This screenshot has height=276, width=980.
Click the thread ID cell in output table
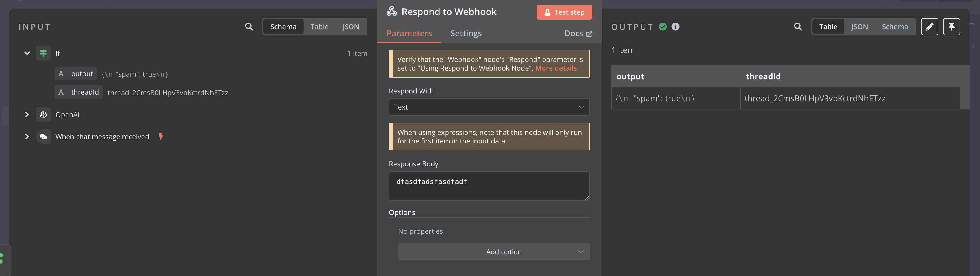(x=850, y=98)
